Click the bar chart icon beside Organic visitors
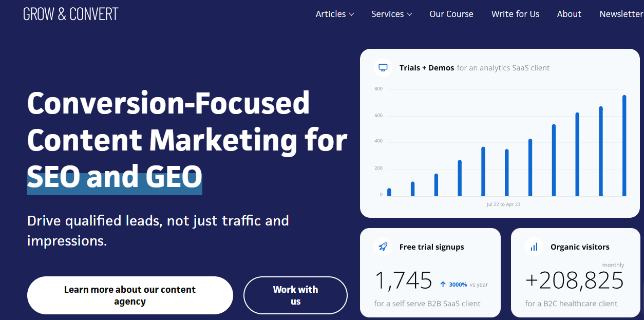The height and width of the screenshot is (320, 644). pyautogui.click(x=534, y=247)
